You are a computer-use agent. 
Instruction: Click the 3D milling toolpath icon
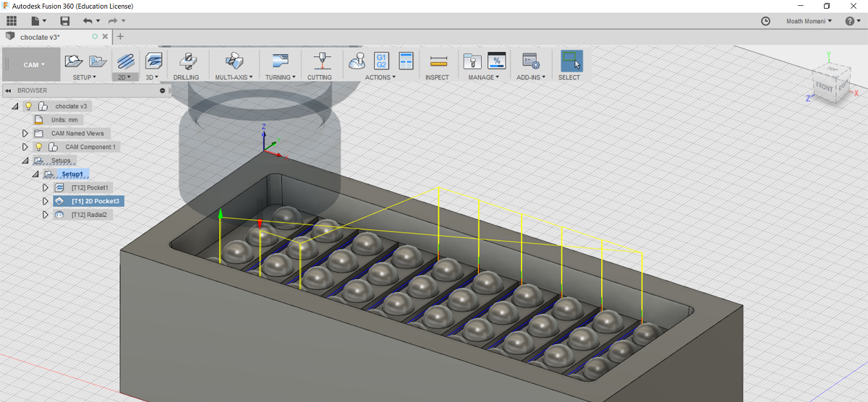[153, 61]
